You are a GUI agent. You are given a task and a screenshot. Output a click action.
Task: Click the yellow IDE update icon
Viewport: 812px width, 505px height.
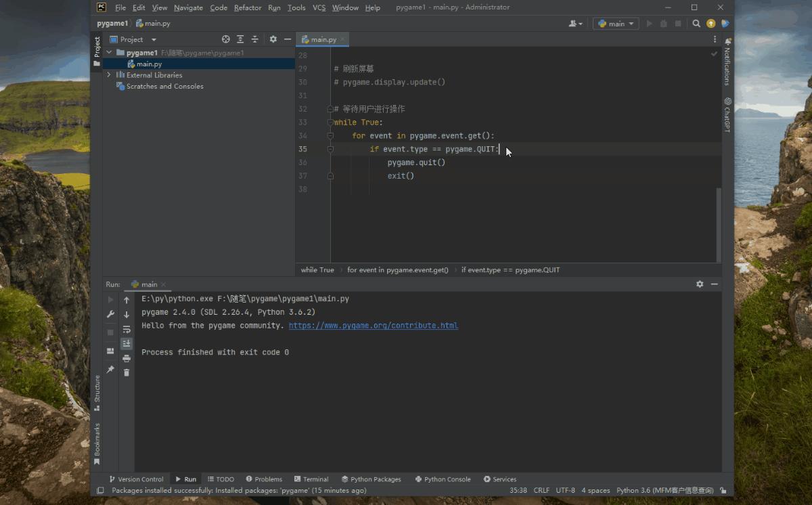point(710,24)
